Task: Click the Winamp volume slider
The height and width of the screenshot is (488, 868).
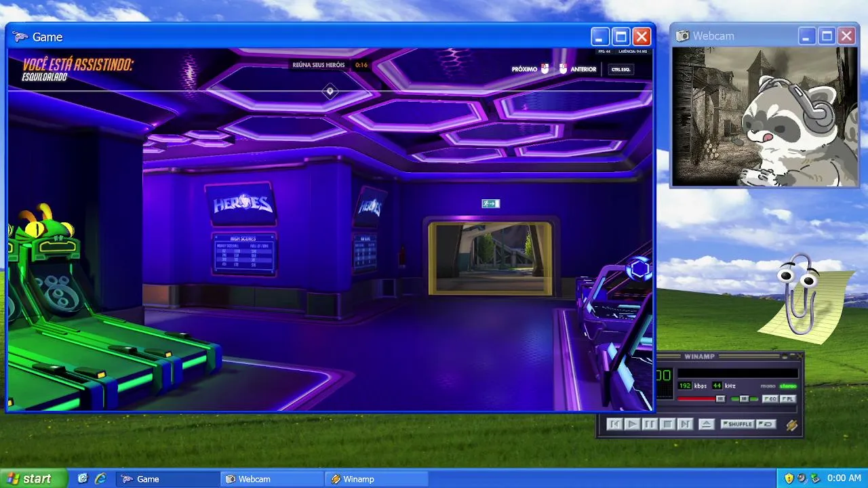Action: tap(702, 399)
